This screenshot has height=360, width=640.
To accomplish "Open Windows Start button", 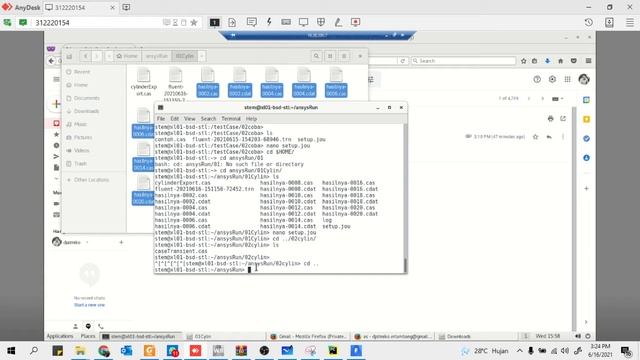I will 11,351.
